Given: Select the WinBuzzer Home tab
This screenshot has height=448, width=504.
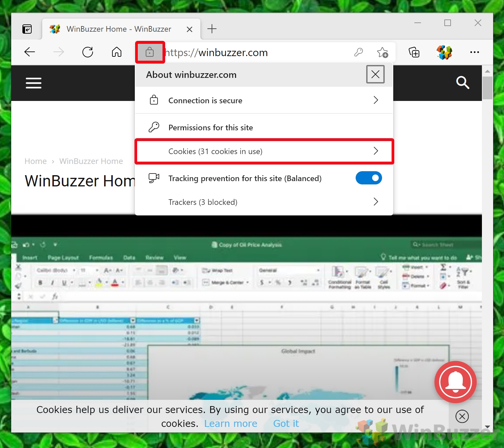Looking at the screenshot, I should click(x=121, y=29).
